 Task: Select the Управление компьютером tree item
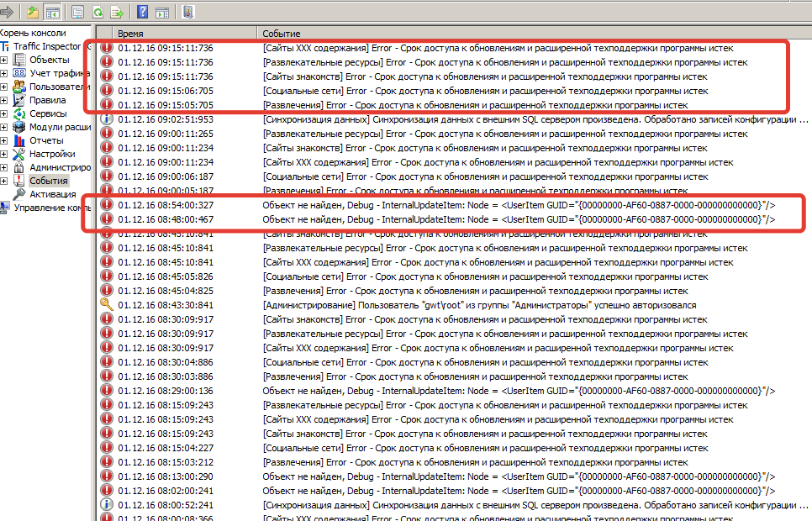pos(52,208)
